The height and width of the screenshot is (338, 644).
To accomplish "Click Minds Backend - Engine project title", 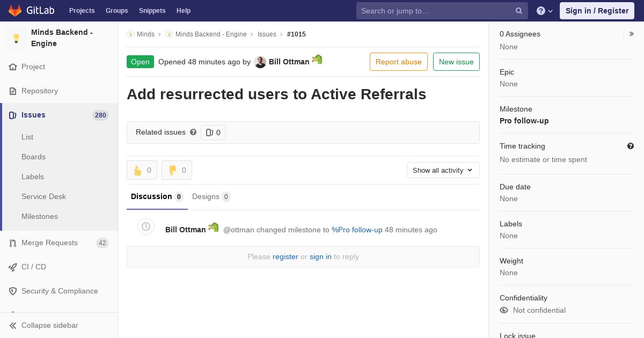I will tap(62, 38).
